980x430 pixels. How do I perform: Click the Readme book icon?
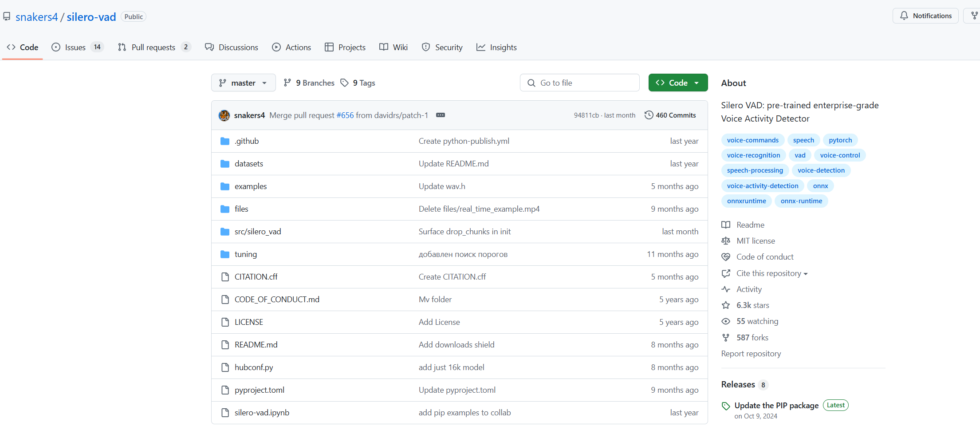[x=726, y=225]
